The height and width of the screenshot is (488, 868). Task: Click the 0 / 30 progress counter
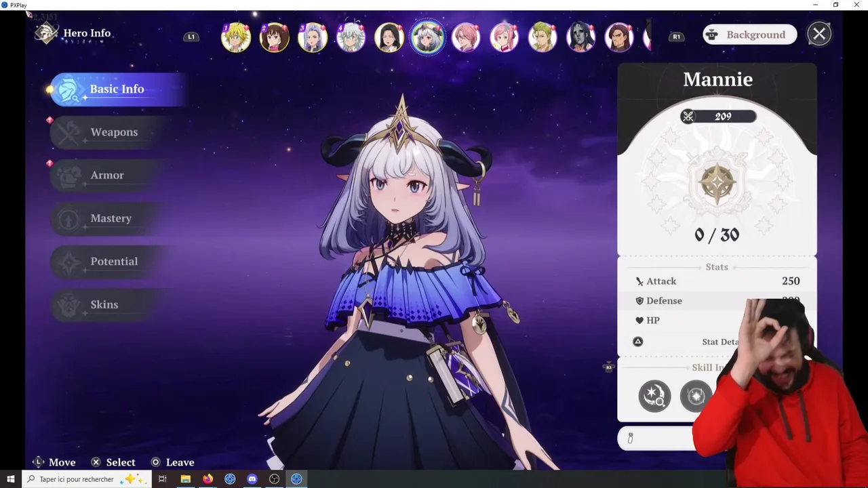(717, 235)
